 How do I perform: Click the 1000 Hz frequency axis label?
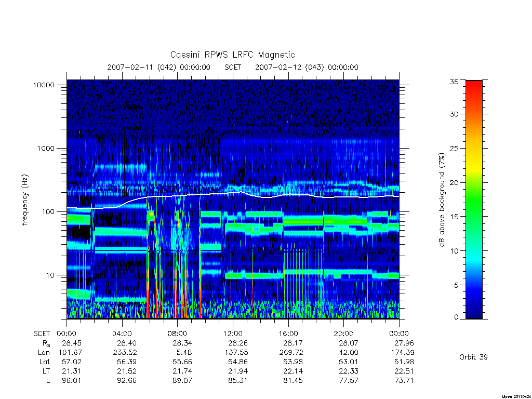(46, 149)
